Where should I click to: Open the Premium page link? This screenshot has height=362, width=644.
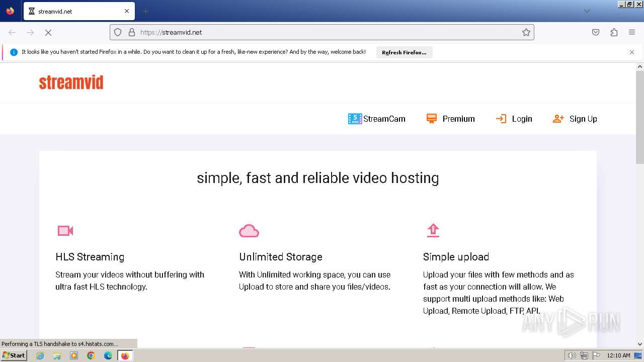click(x=450, y=119)
